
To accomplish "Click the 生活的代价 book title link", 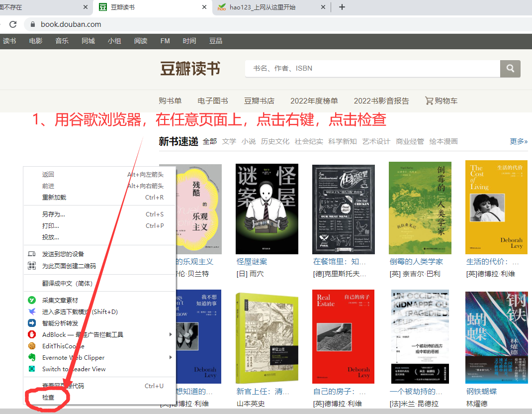I will (x=492, y=262).
